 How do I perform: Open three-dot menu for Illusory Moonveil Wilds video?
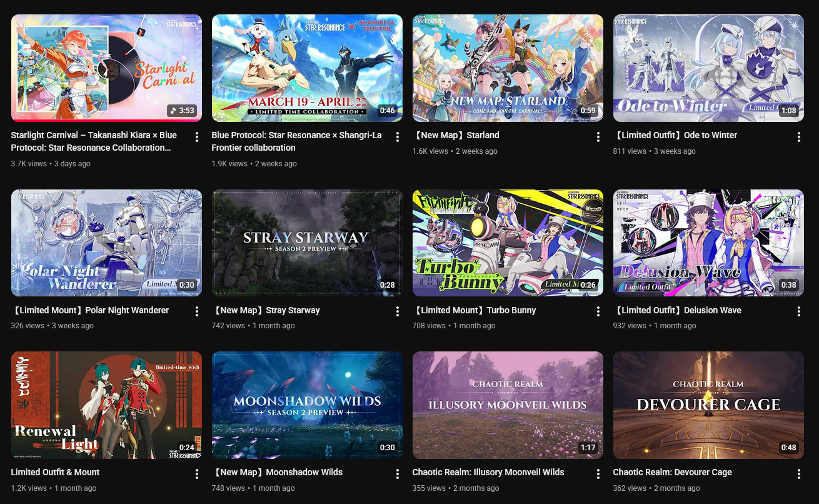click(598, 474)
